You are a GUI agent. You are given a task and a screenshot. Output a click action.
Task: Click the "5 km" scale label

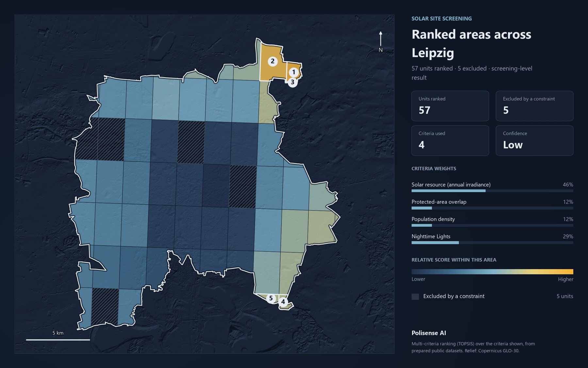pos(58,333)
